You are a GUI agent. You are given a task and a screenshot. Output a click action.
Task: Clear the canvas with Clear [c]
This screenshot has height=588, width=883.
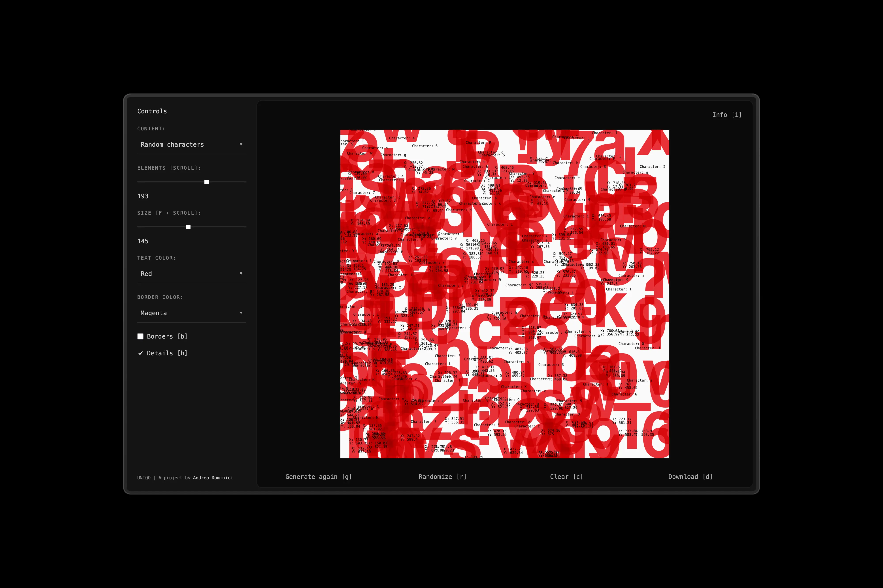[566, 477]
